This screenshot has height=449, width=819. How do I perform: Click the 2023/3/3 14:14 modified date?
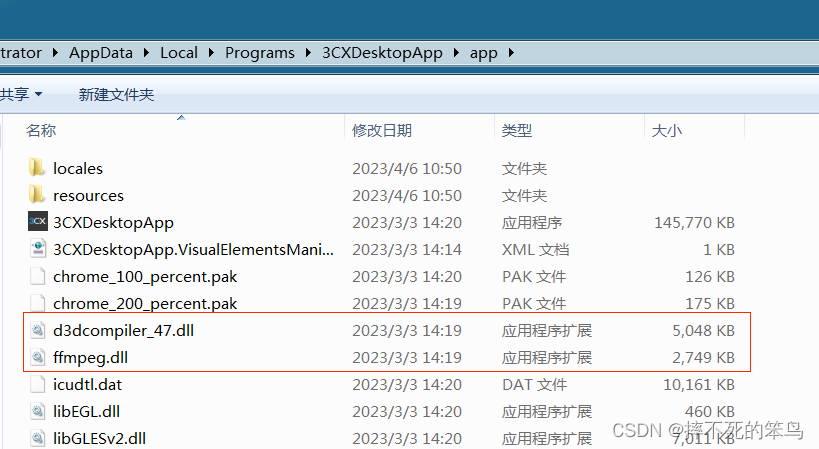407,250
